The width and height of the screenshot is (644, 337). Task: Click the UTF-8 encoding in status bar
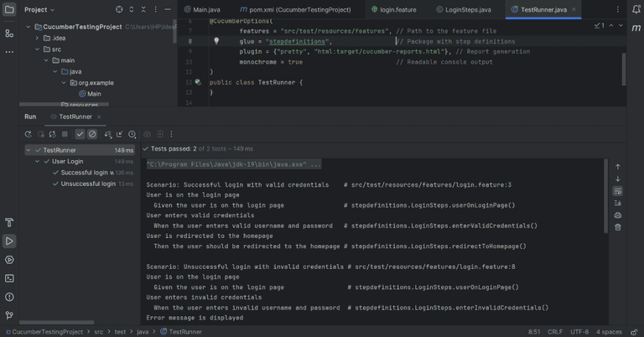click(x=579, y=332)
